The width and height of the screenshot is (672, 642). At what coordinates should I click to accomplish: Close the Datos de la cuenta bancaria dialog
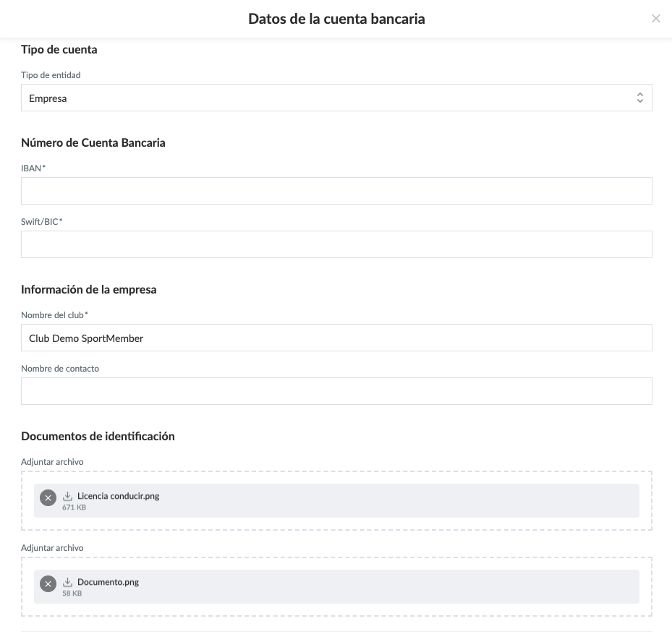656,19
